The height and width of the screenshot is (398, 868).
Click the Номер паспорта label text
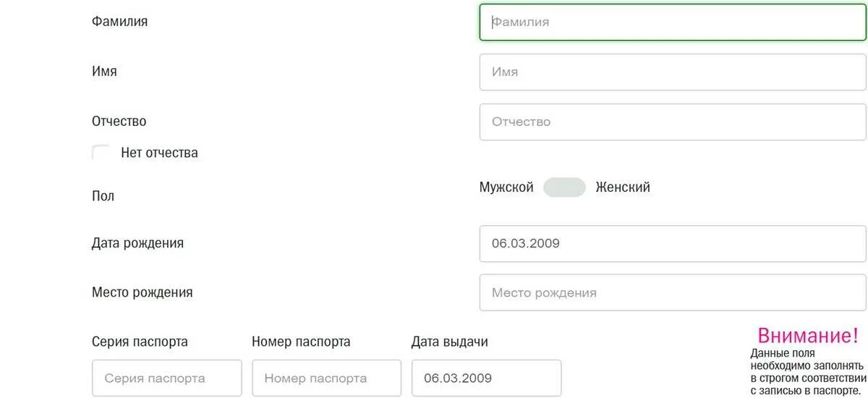301,342
